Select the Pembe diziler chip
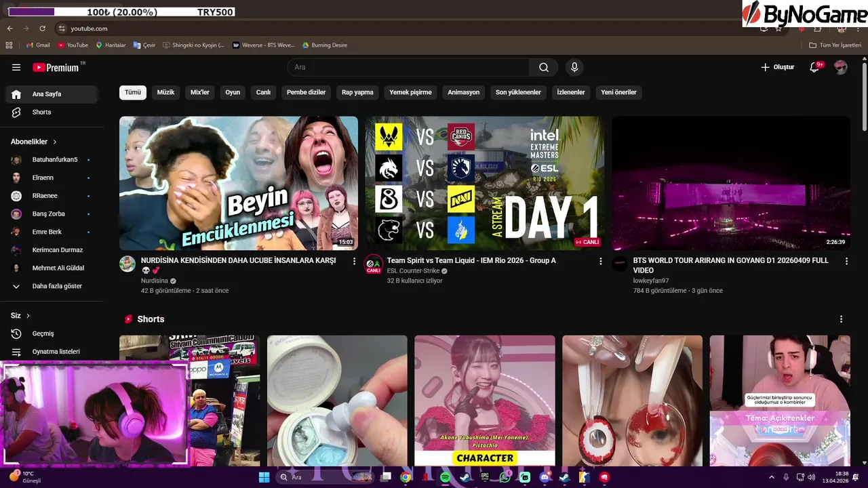 (x=307, y=92)
